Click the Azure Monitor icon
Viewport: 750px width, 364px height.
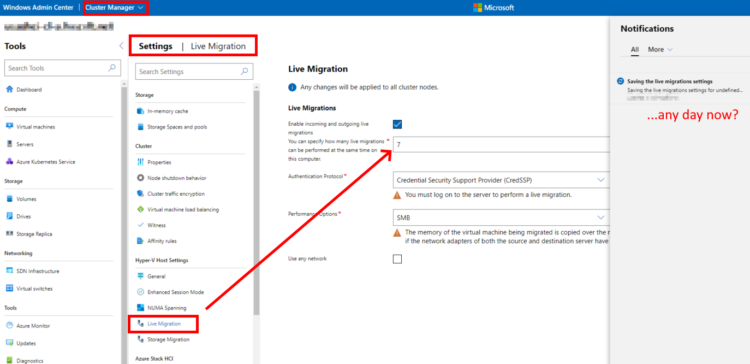[9, 325]
